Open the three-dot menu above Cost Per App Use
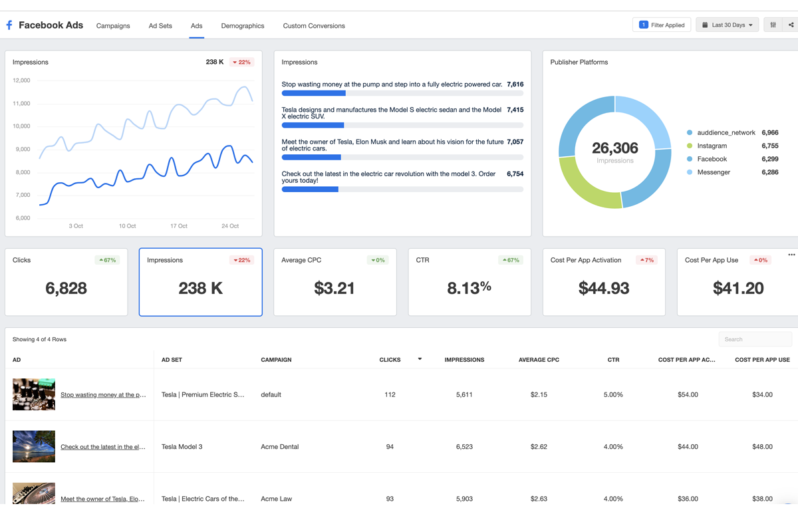The image size is (798, 532). tap(791, 254)
